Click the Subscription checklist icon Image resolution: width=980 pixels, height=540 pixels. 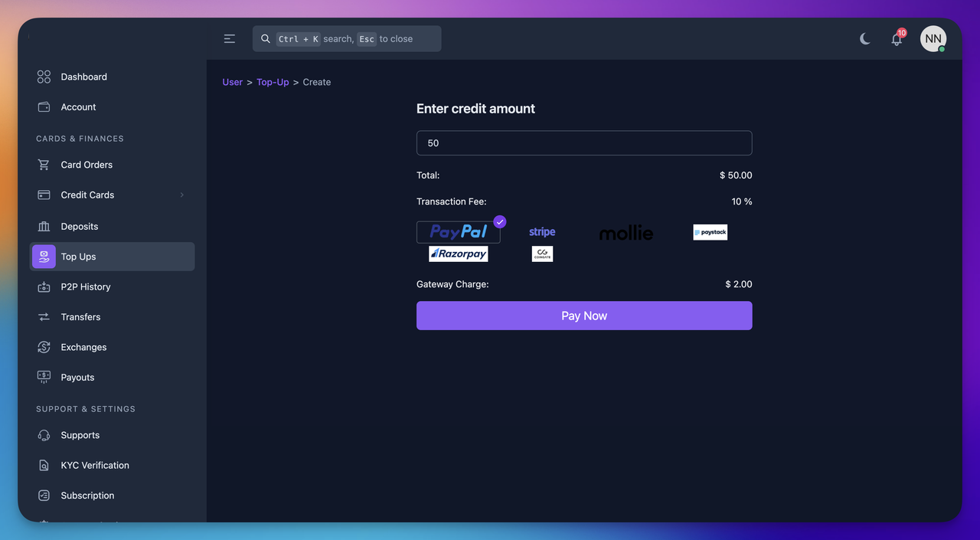pyautogui.click(x=44, y=496)
